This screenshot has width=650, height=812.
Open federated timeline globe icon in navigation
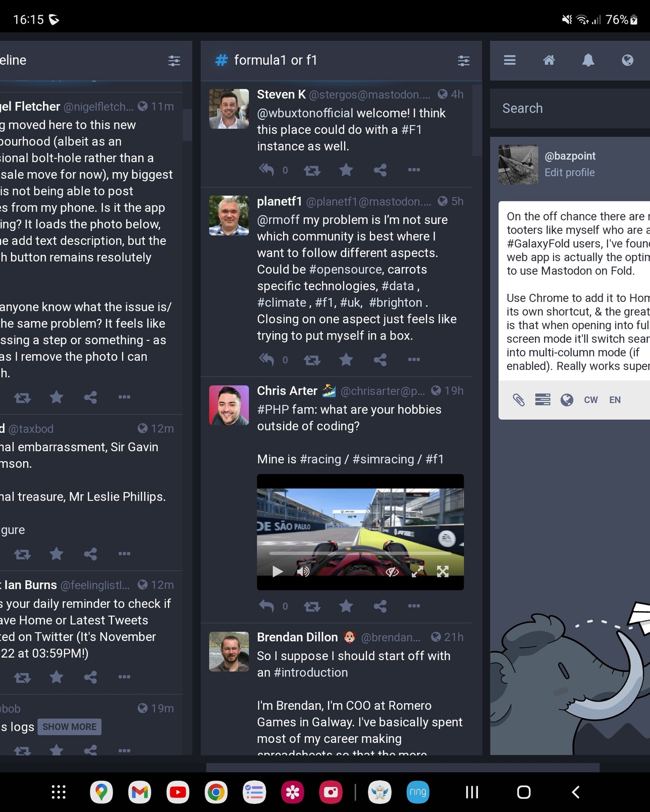tap(627, 60)
